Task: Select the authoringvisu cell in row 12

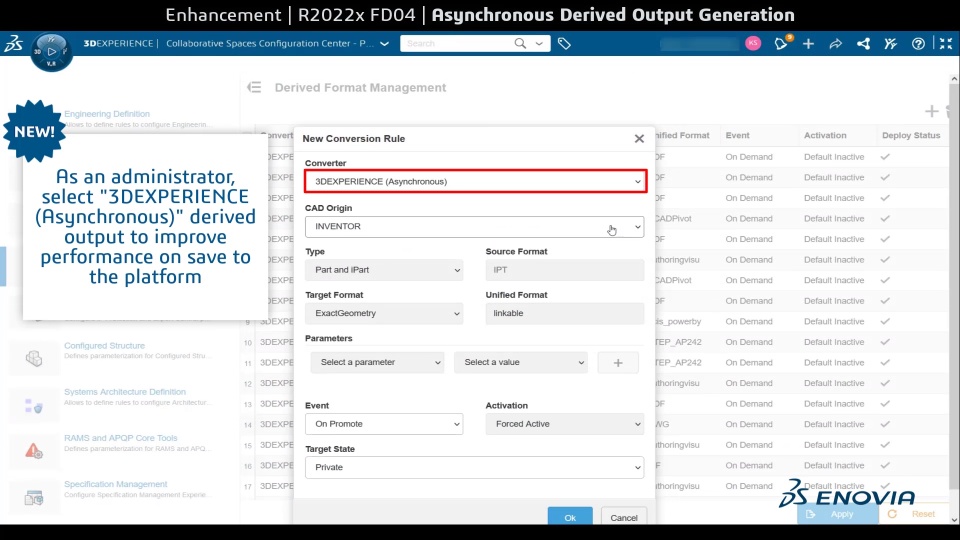Action: point(677,383)
